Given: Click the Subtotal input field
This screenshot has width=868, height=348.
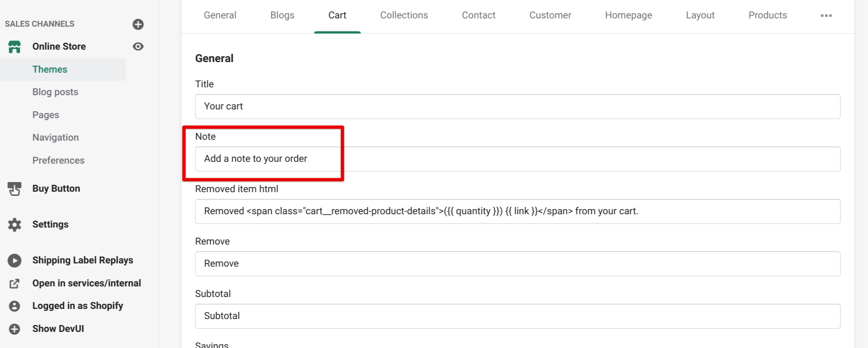Looking at the screenshot, I should [517, 316].
